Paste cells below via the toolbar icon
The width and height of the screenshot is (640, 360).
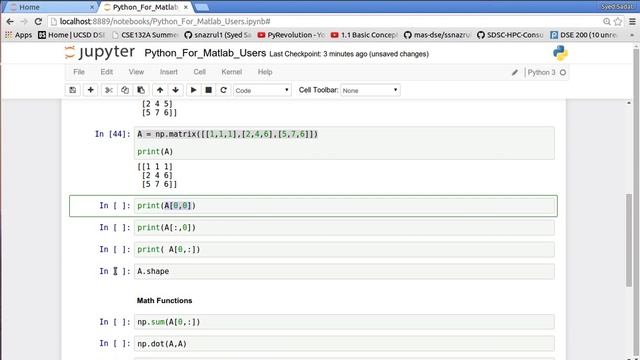(141, 90)
